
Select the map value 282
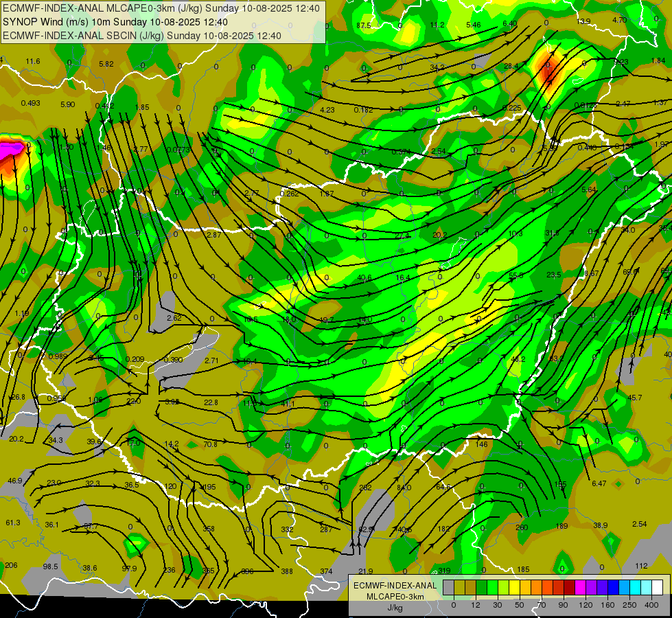(366, 488)
